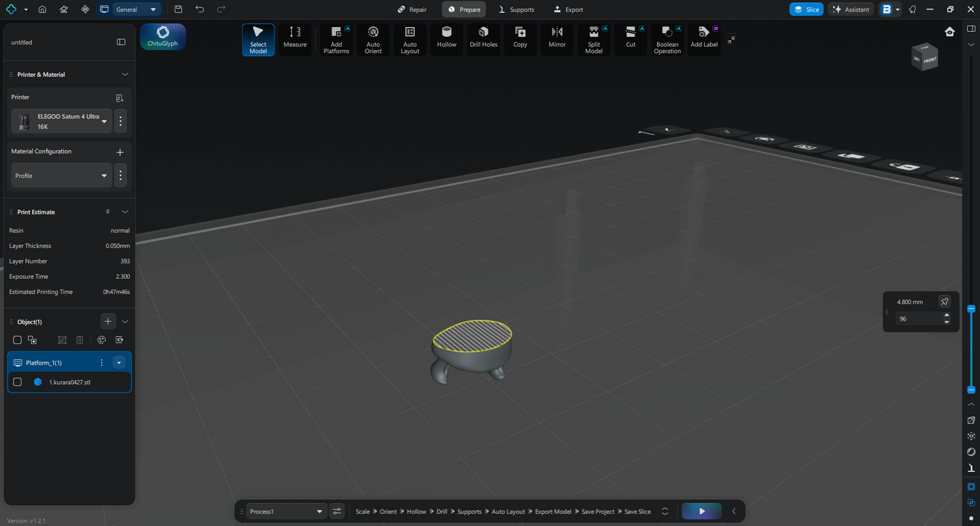This screenshot has width=980, height=526.
Task: Activate the Measure tool
Action: point(295,40)
